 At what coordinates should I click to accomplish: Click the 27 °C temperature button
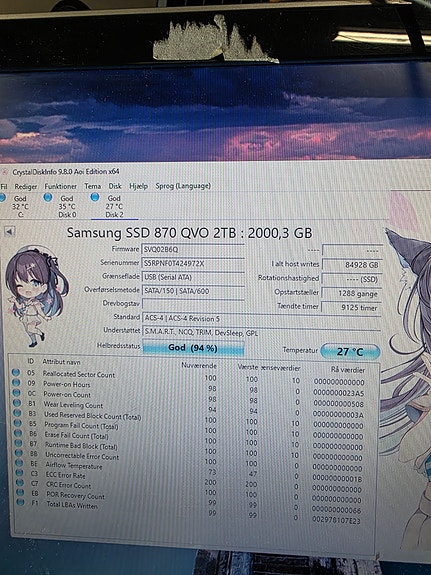[350, 352]
